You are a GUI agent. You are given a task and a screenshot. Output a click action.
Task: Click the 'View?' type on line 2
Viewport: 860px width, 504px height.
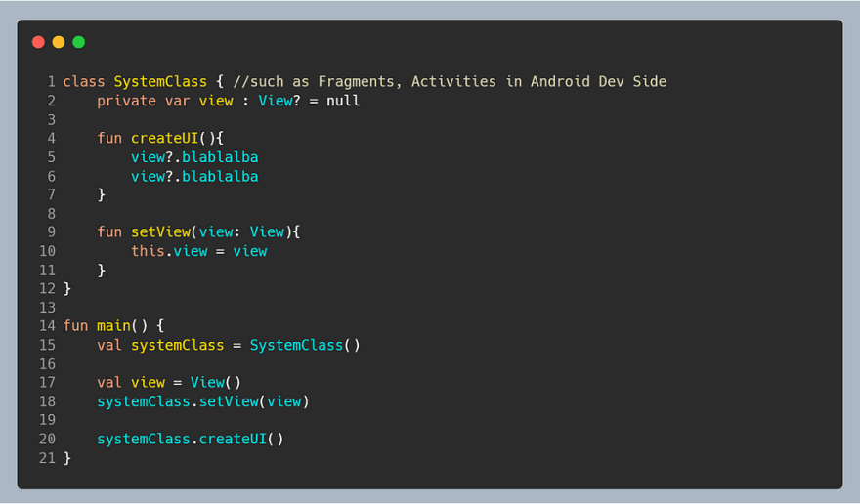(x=279, y=101)
